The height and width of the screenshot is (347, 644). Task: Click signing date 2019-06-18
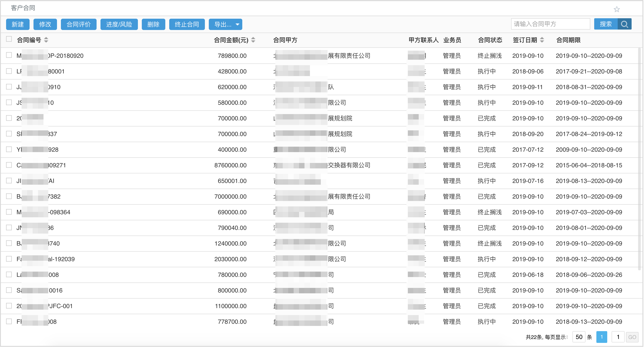point(528,275)
